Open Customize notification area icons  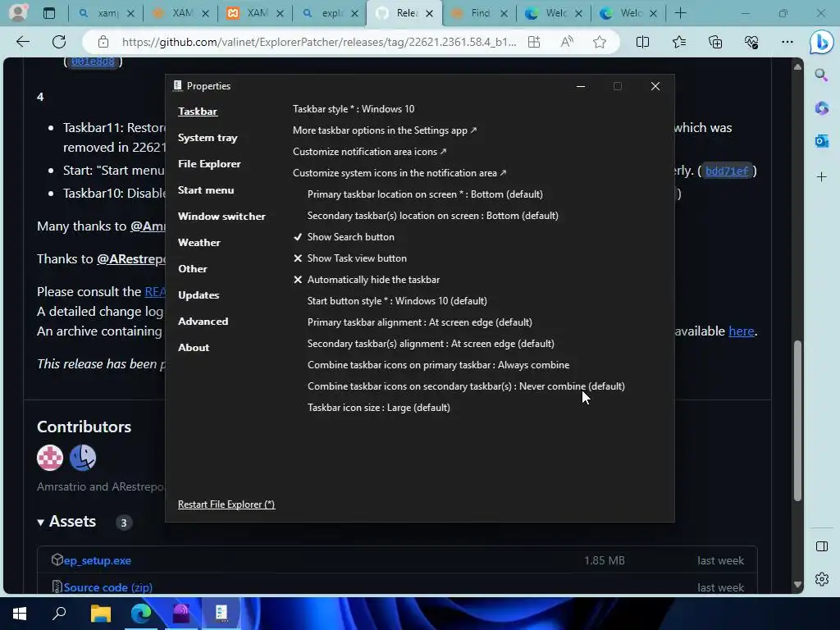click(370, 152)
